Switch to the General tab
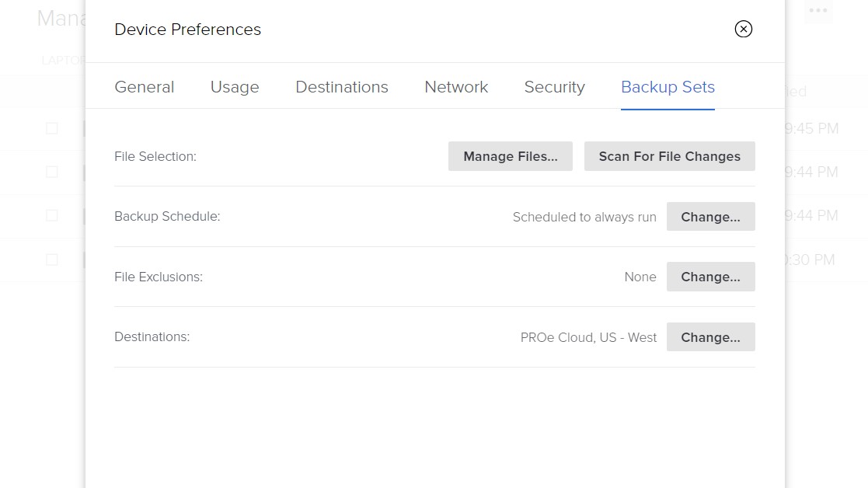The height and width of the screenshot is (488, 868). click(x=144, y=87)
